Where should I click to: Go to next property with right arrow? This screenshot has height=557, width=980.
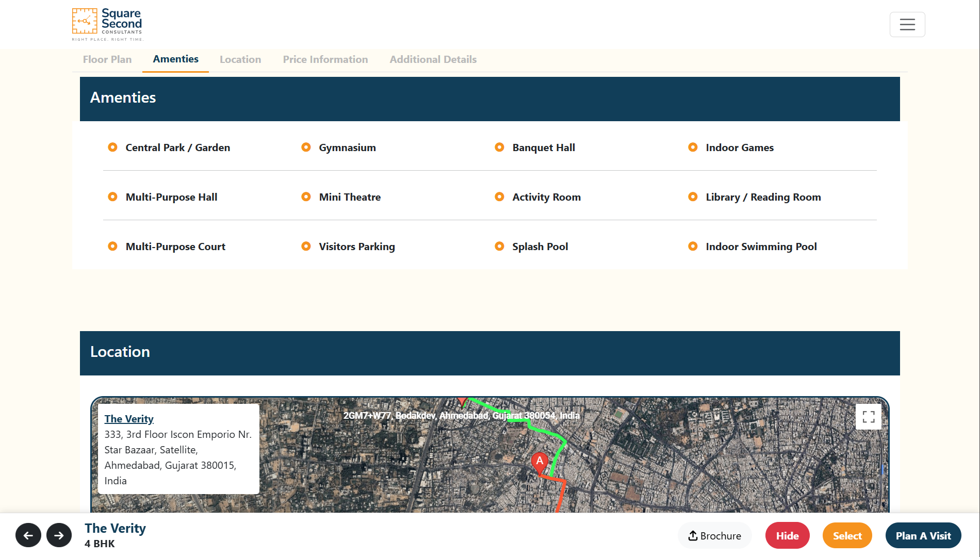(x=59, y=535)
